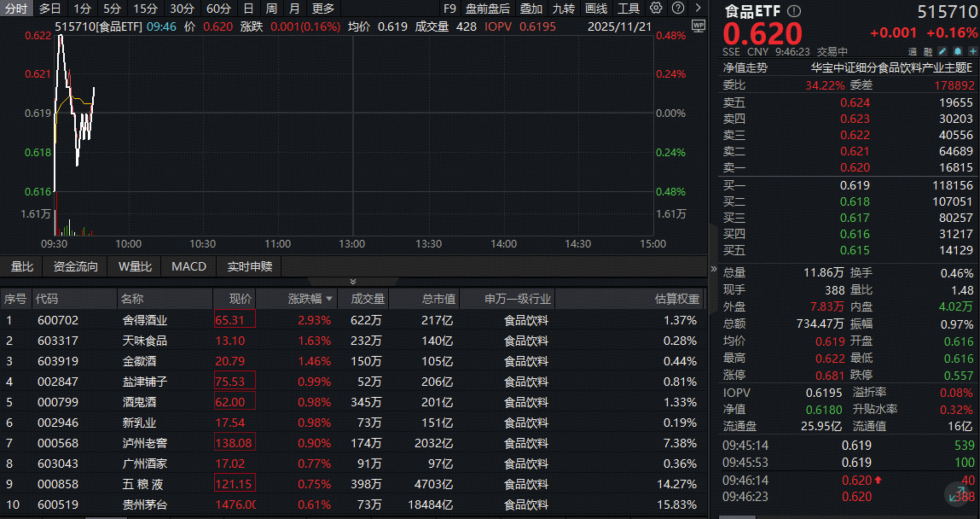Click the 总市值 column header

[x=438, y=299]
